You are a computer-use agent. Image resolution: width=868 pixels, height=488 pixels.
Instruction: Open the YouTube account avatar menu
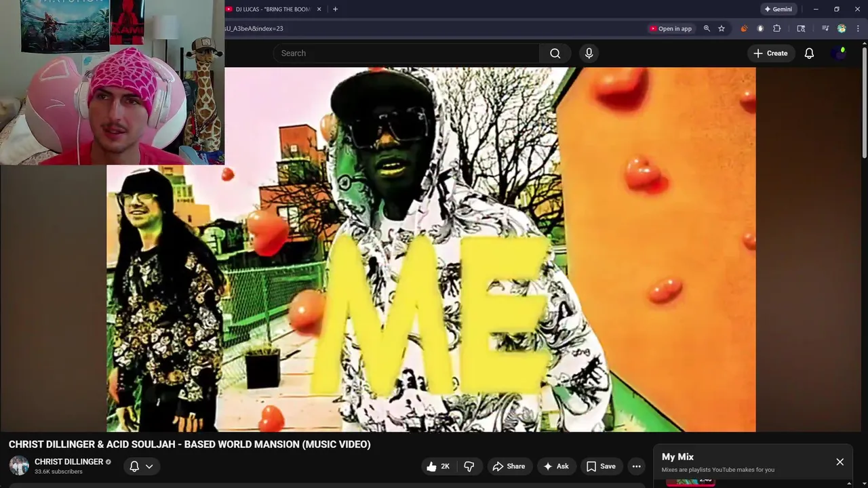(839, 53)
